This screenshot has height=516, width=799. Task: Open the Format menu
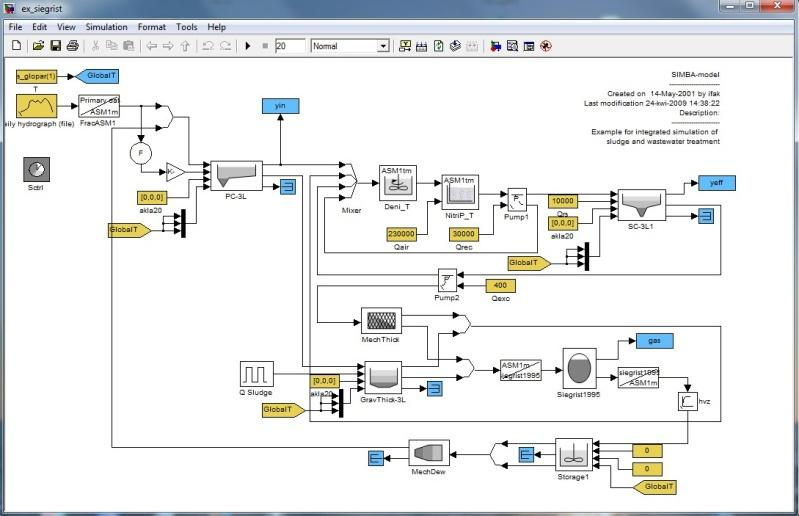[151, 27]
